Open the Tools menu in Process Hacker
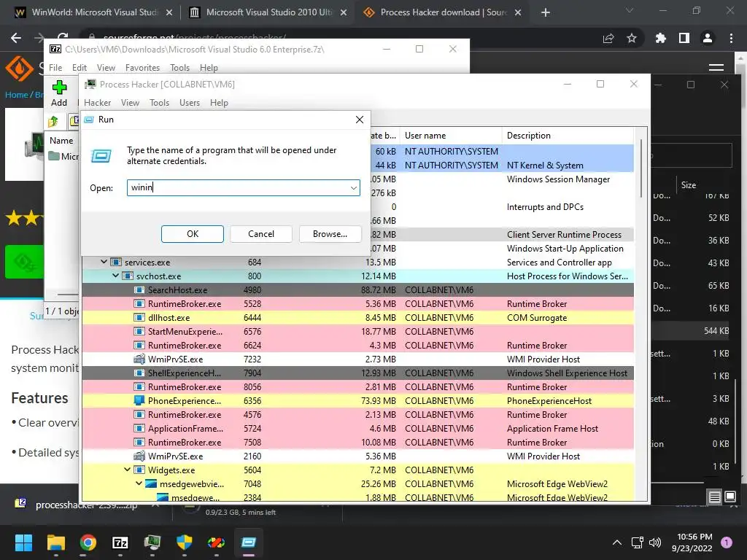The width and height of the screenshot is (747, 560). pos(159,103)
